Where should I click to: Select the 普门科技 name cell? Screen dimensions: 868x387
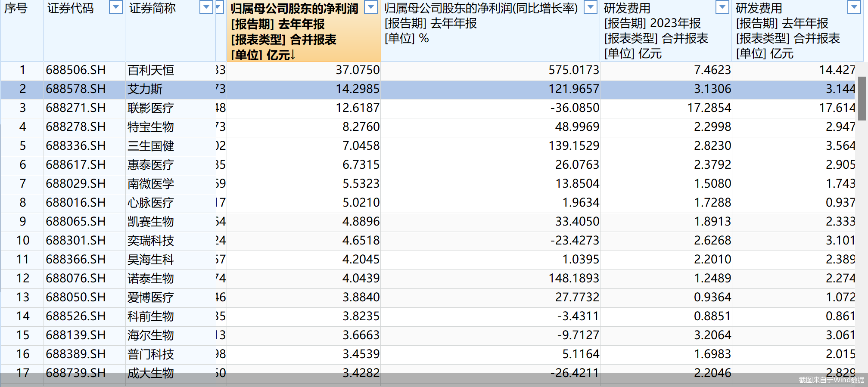point(151,354)
